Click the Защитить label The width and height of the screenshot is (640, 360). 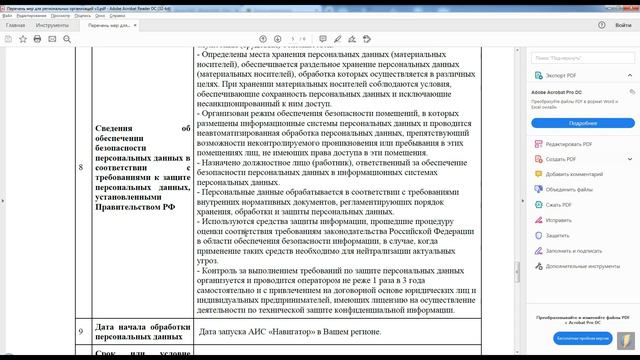coord(557,236)
